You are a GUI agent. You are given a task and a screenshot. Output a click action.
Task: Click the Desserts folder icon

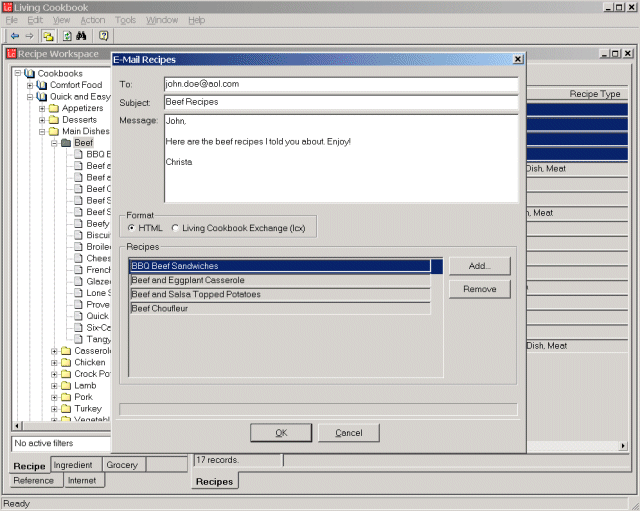pyautogui.click(x=54, y=120)
